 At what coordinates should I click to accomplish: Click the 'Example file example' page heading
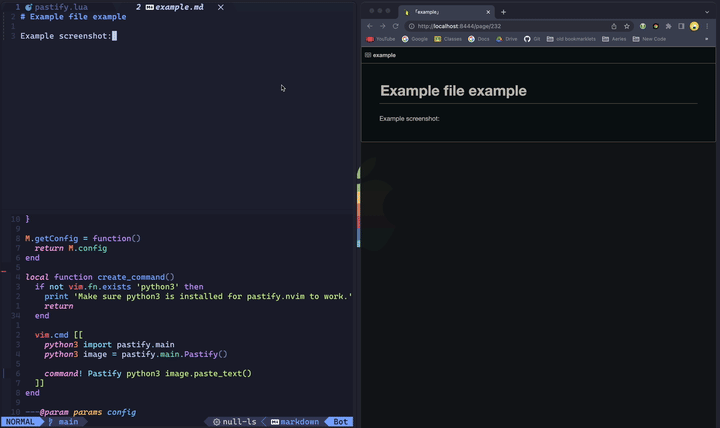point(453,91)
